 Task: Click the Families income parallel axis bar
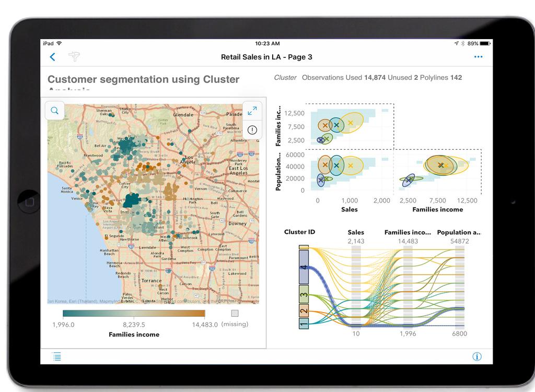pos(408,287)
